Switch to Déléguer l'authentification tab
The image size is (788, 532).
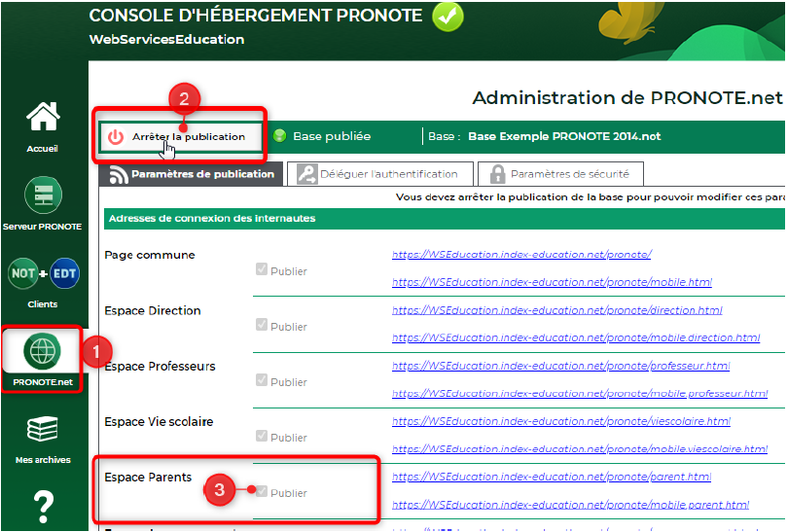pos(380,174)
